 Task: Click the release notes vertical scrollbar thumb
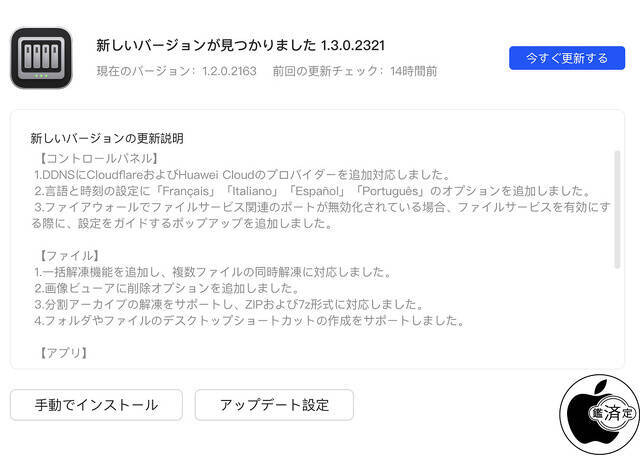coord(617,209)
